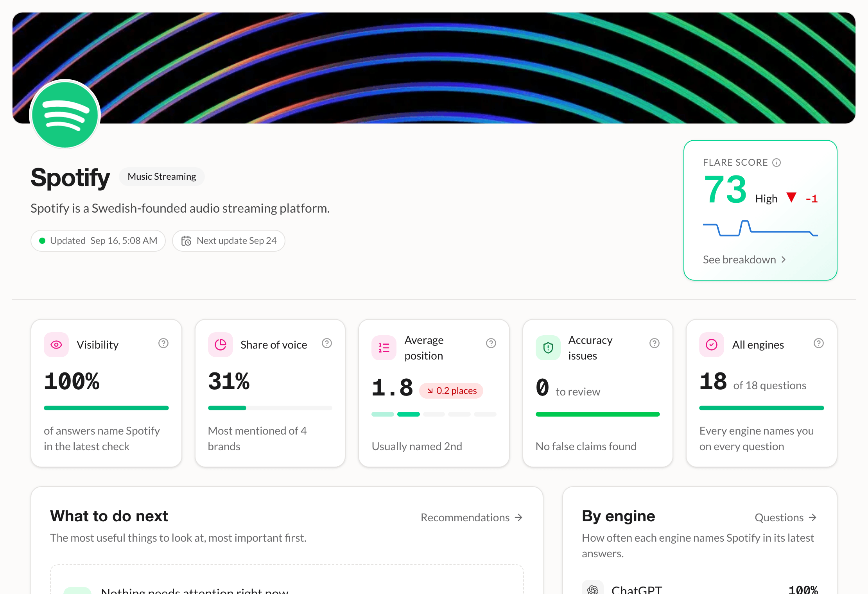Click the ChatGPT row label
The image size is (868, 594).
coord(637,589)
